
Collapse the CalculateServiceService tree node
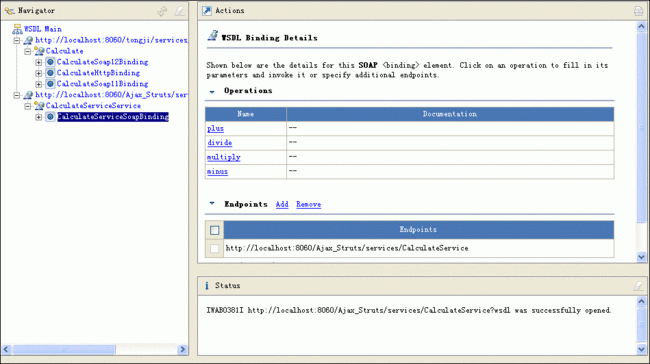point(27,106)
